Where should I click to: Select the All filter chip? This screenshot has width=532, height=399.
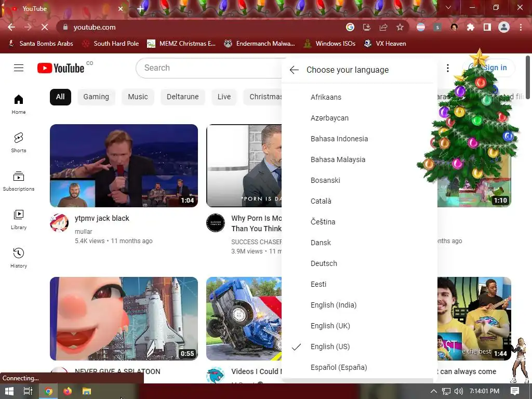(x=60, y=97)
